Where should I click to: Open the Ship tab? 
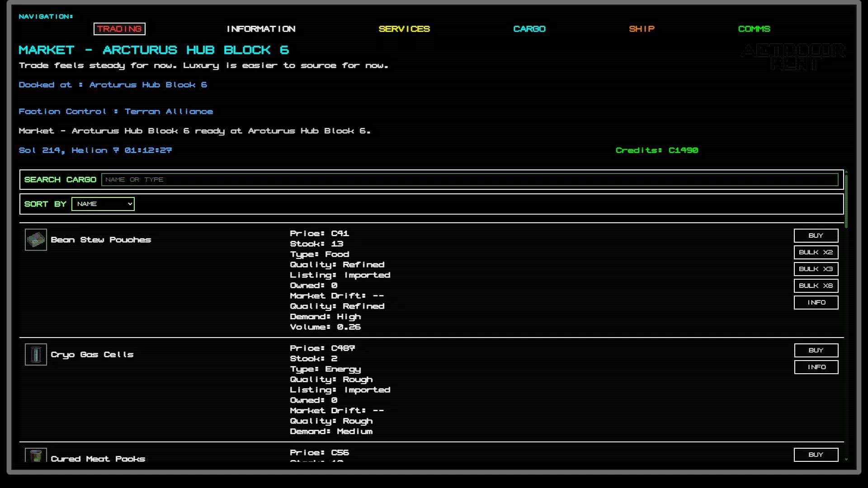(x=642, y=29)
